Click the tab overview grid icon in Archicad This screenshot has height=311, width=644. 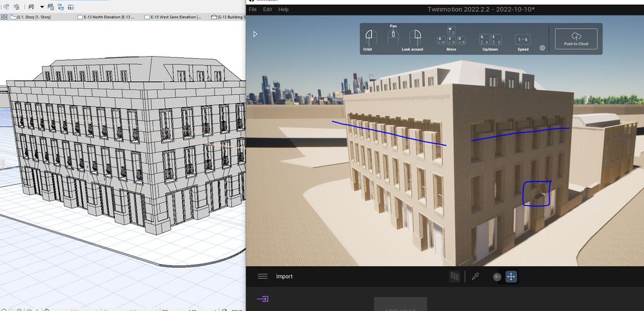pos(4,17)
